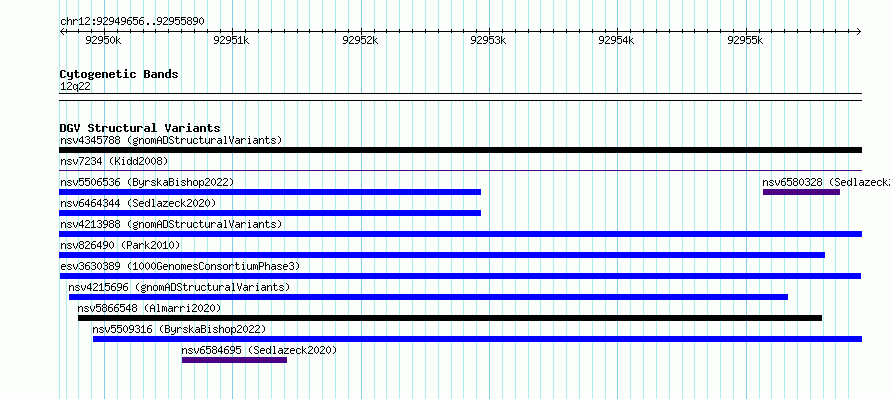
Task: Click the nsv6464344 (Sedlazeck2020) label
Action: point(138,203)
